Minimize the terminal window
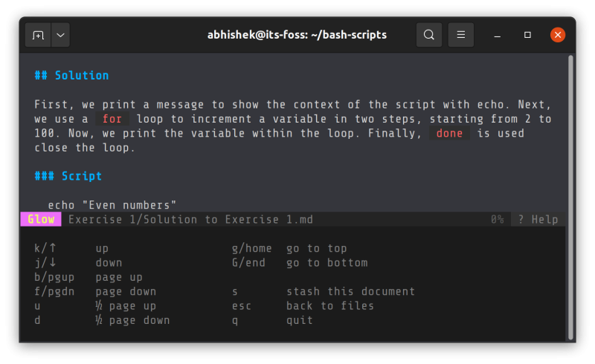The width and height of the screenshot is (595, 364). click(x=497, y=35)
